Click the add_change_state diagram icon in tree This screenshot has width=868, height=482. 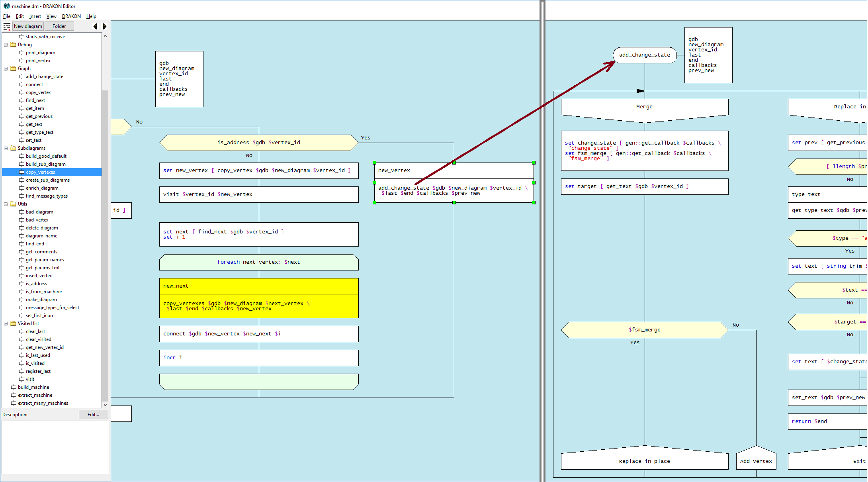[22, 76]
